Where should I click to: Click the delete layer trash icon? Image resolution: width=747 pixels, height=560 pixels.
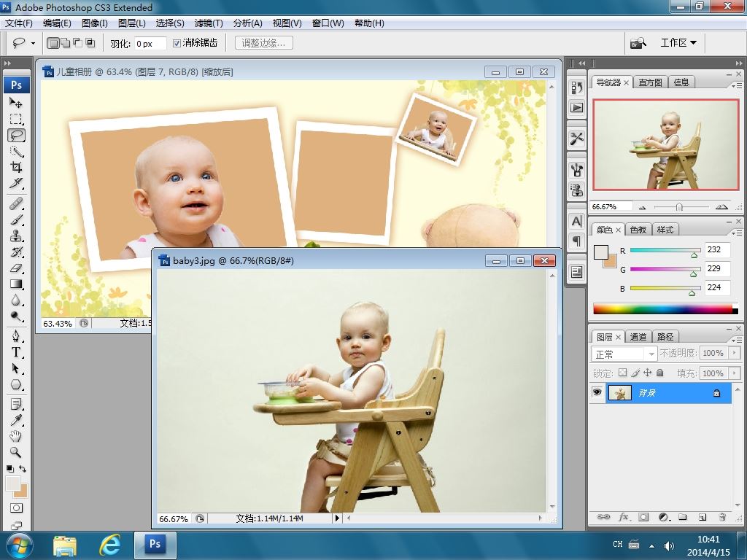point(722,517)
